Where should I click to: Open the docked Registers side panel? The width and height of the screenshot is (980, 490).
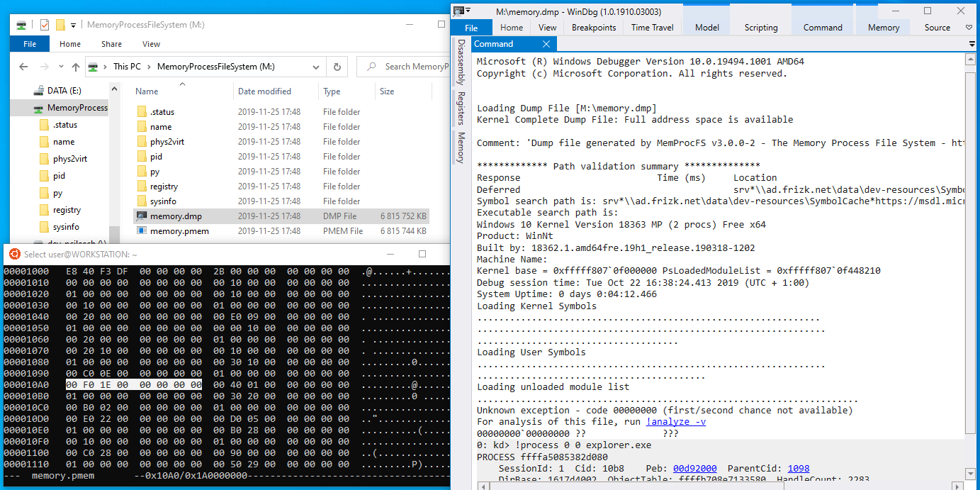coord(461,108)
